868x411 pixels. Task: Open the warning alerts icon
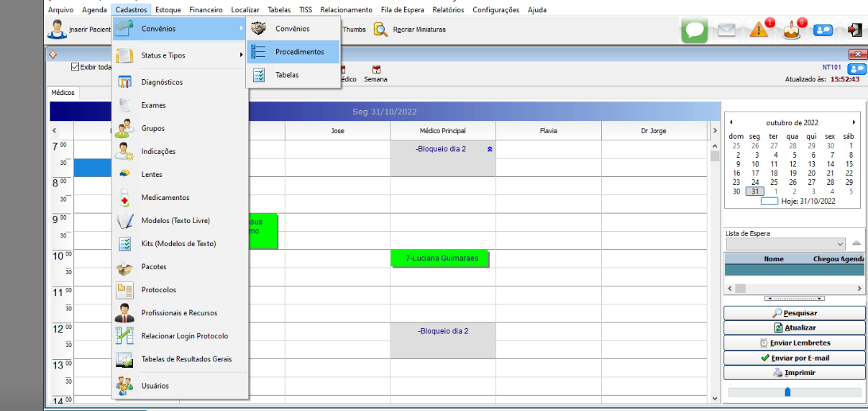[759, 30]
